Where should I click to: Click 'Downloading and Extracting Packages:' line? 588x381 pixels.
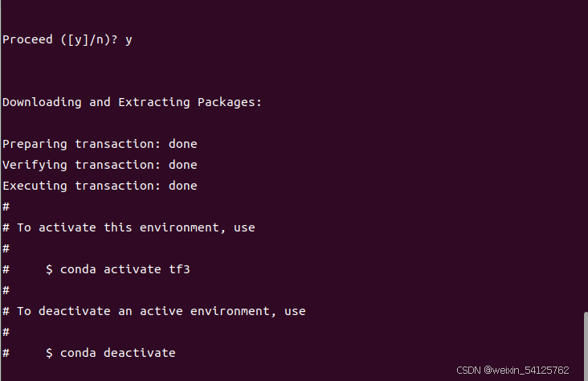(132, 102)
